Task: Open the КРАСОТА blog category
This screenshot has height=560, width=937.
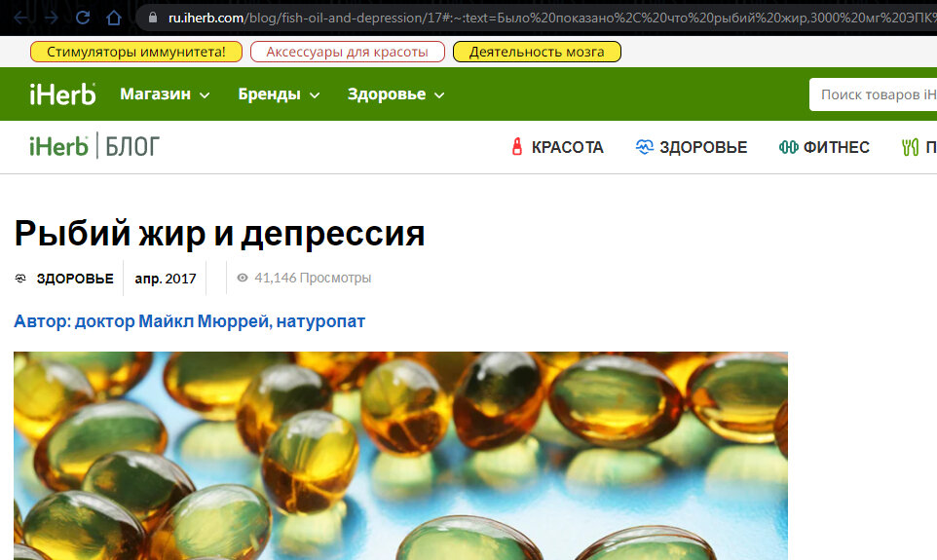Action: coord(568,147)
